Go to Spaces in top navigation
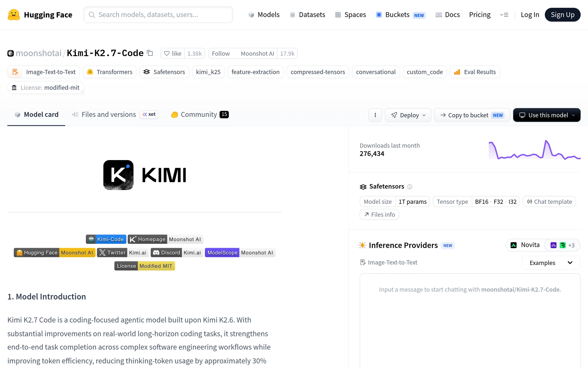This screenshot has width=588, height=368. [350, 15]
